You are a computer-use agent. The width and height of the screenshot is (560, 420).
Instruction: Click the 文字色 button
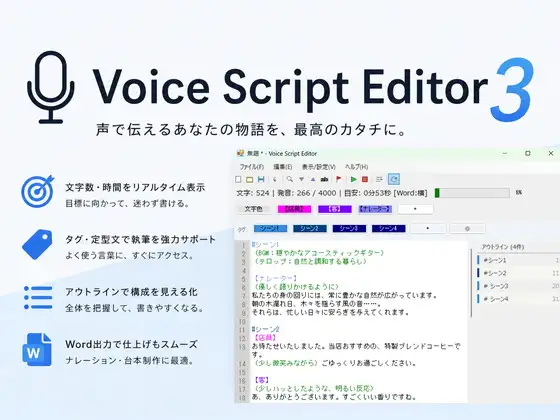tap(254, 209)
